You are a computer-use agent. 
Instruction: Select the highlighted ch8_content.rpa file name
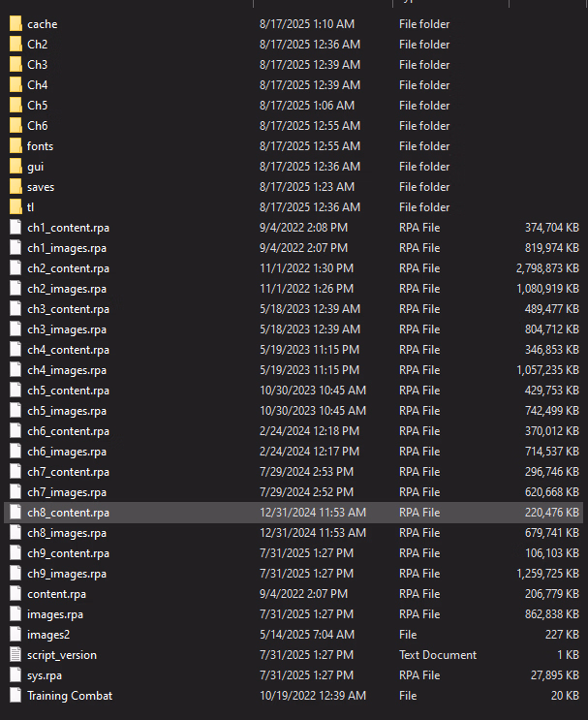[69, 513]
